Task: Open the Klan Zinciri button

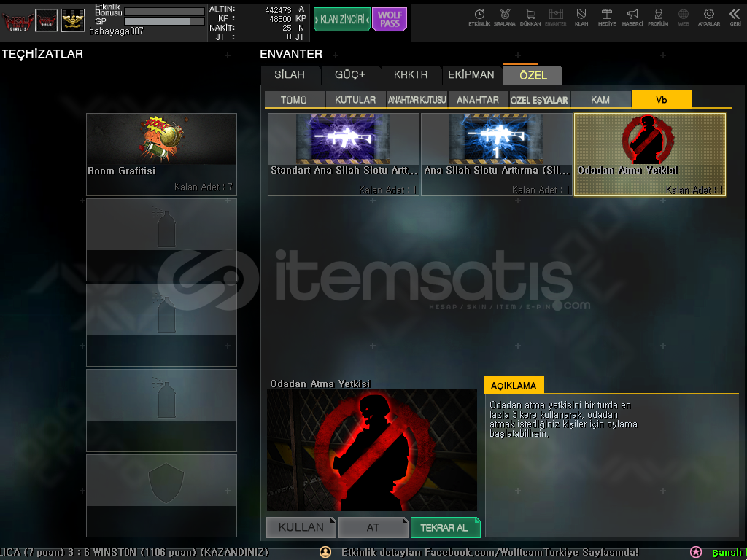Action: click(342, 20)
